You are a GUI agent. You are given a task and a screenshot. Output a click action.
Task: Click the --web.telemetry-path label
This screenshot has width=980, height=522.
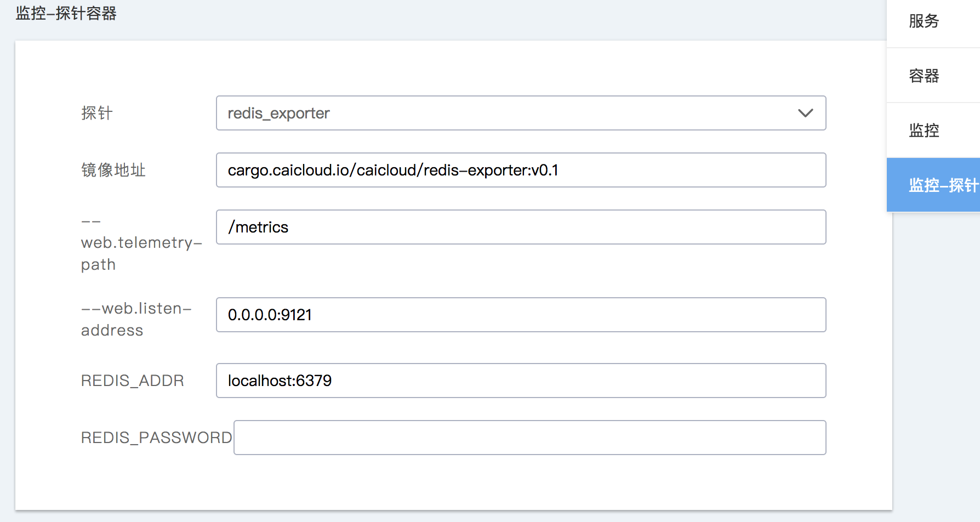[x=141, y=243]
